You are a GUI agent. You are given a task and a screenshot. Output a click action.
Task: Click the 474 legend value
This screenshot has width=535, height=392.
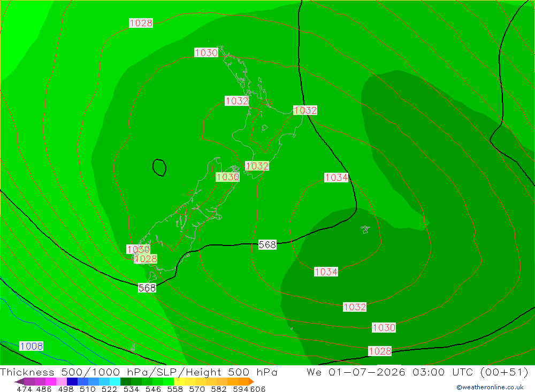[24, 389]
